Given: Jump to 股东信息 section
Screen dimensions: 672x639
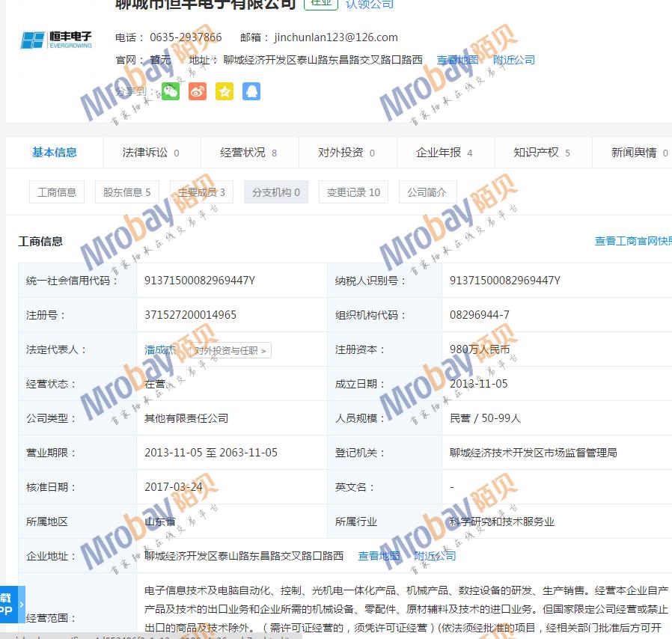Looking at the screenshot, I should [x=126, y=192].
